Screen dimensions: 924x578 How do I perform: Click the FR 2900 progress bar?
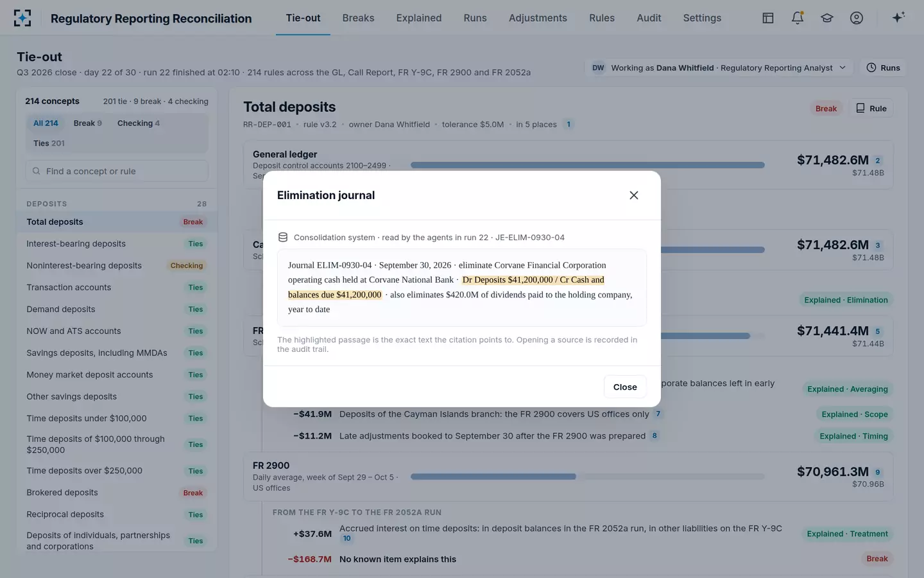[588, 477]
